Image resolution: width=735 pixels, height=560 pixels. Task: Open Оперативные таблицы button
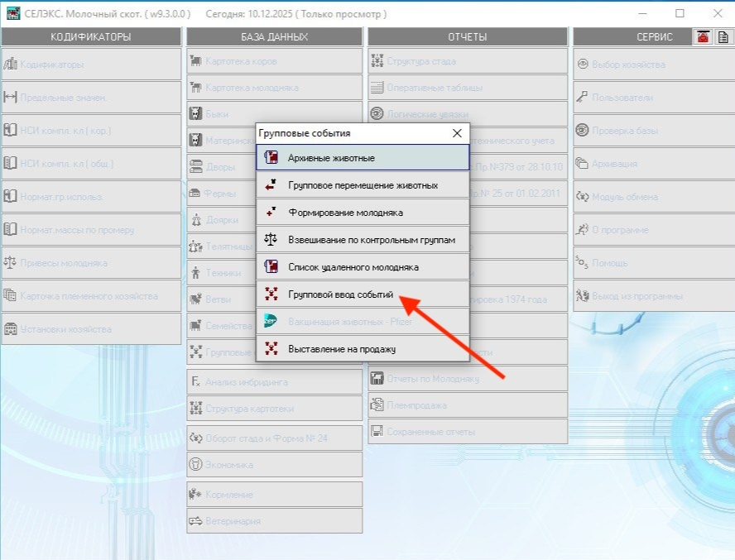coord(468,87)
